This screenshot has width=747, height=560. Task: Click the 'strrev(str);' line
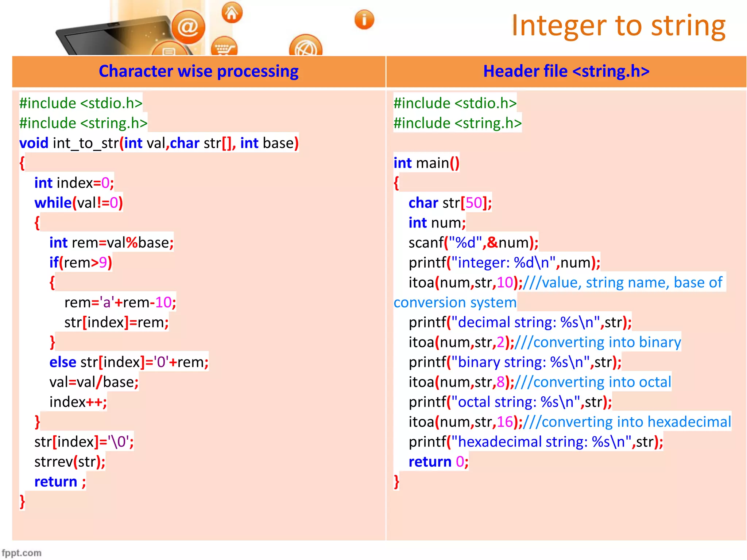tap(70, 462)
